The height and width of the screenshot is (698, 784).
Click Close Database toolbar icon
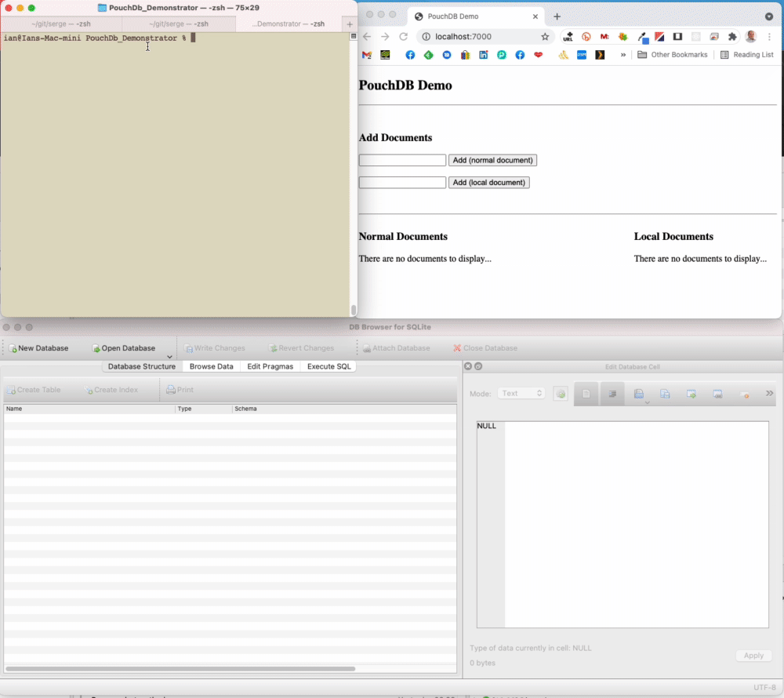[x=485, y=348]
